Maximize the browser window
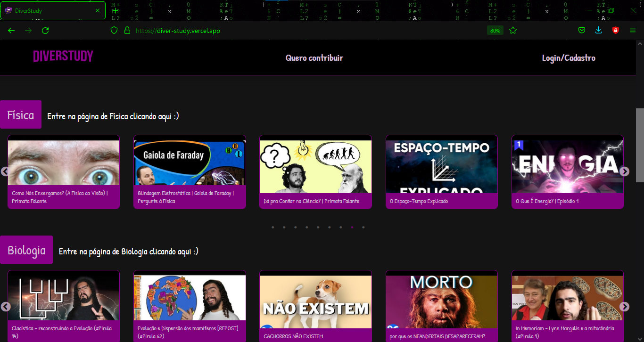This screenshot has height=342, width=644. click(x=611, y=10)
